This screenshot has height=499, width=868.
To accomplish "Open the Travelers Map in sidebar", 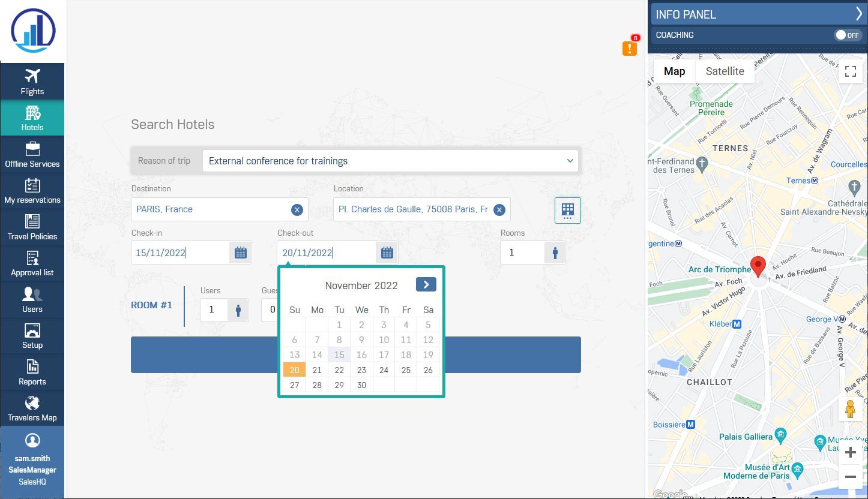I will point(32,408).
